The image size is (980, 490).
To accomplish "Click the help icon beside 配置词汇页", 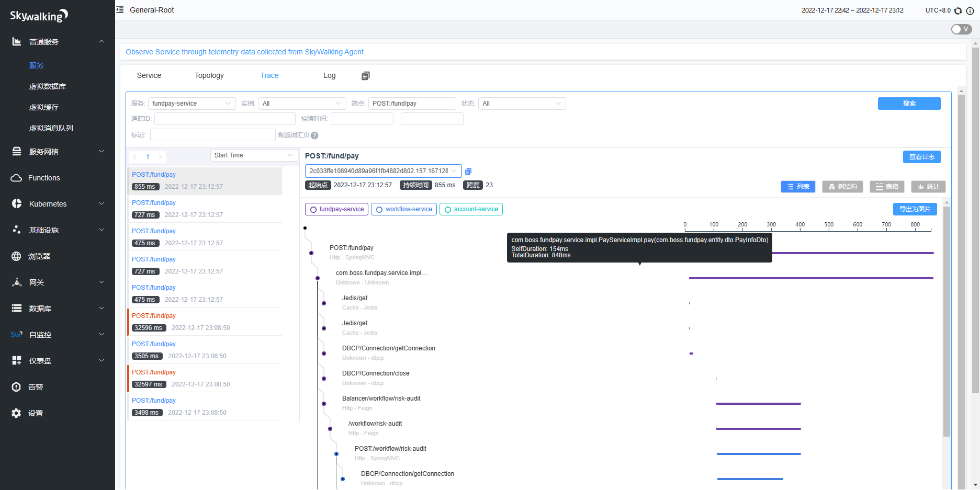I will tap(314, 135).
